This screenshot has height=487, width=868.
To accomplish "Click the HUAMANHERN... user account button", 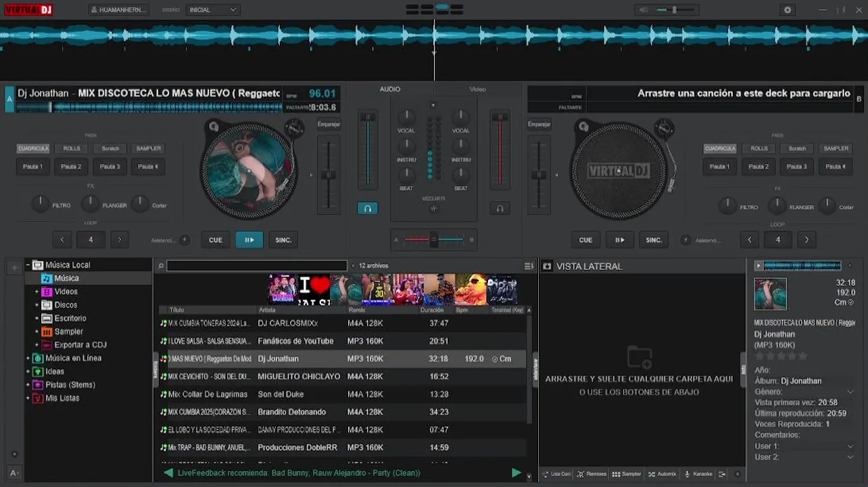I will (118, 10).
